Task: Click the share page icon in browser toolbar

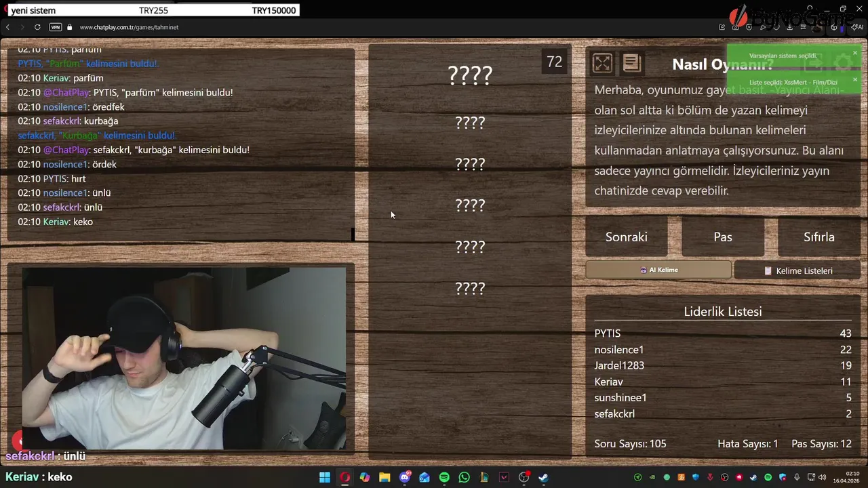Action: tap(722, 27)
